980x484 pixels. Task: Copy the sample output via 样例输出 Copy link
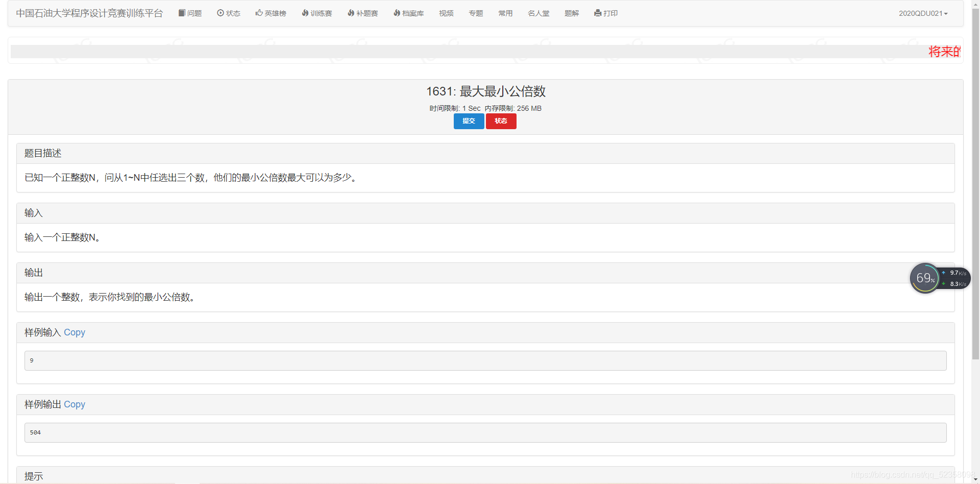(x=75, y=404)
